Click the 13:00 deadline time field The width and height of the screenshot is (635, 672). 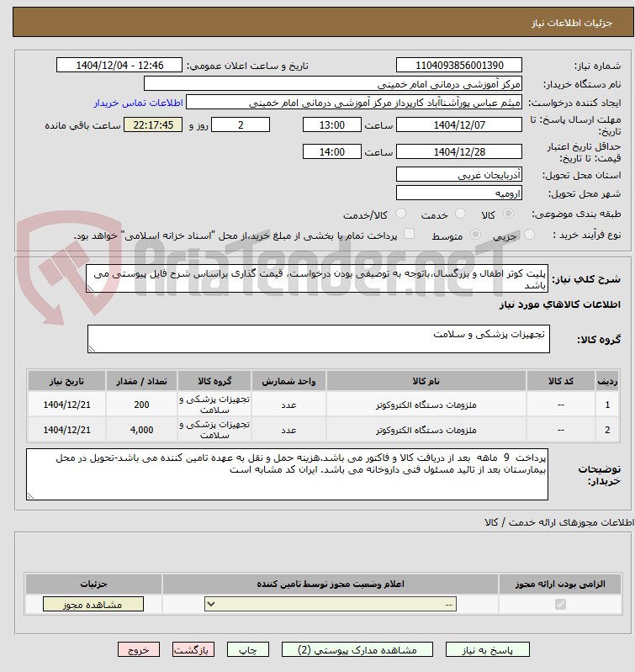coord(332,124)
